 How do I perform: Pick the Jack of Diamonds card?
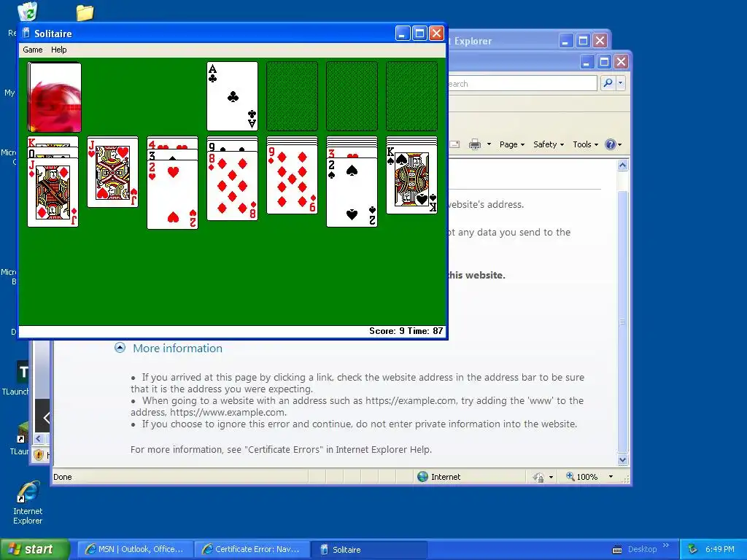[53, 192]
